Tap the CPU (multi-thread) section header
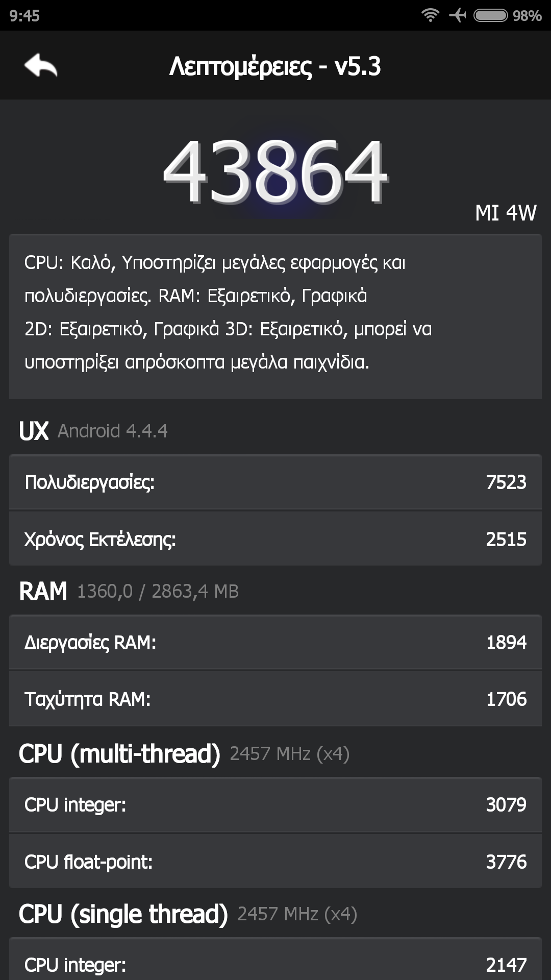The width and height of the screenshot is (551, 980). coord(184,754)
